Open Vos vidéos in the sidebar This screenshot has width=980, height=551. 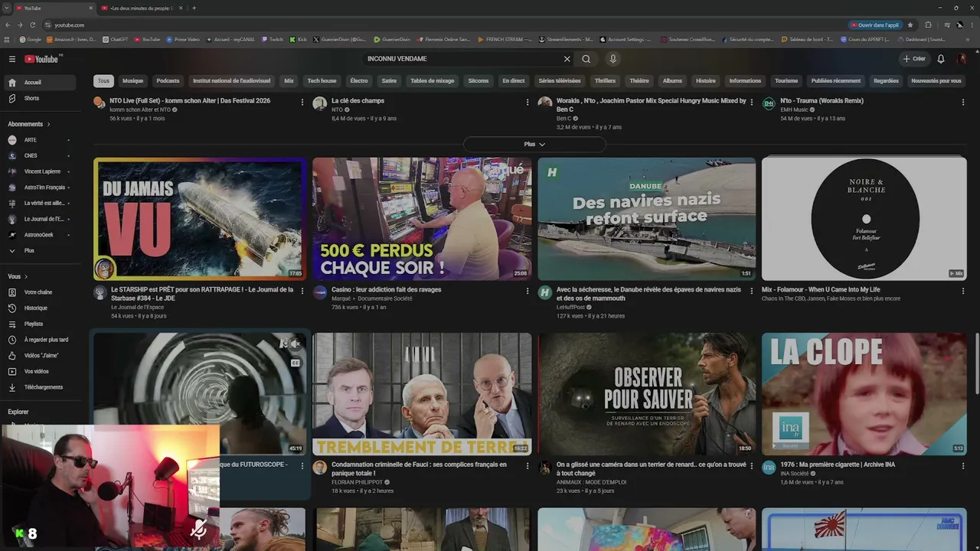tap(40, 371)
